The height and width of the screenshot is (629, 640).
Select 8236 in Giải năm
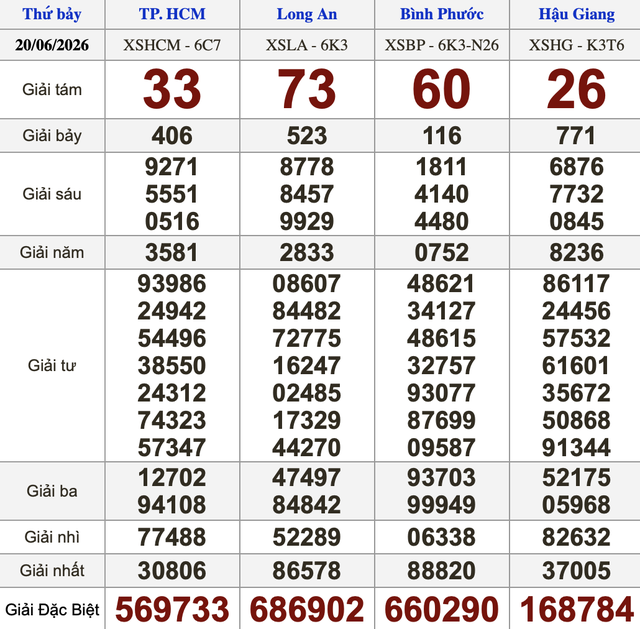[576, 253]
